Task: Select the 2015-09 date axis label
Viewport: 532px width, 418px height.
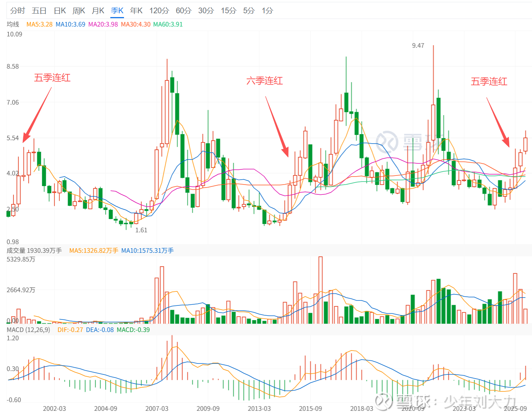Action: click(310, 409)
